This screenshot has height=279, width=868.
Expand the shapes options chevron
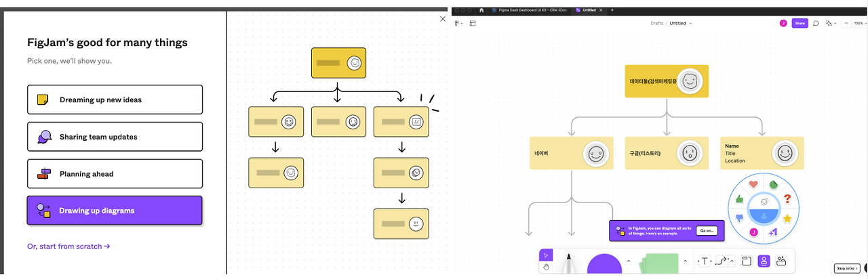(629, 261)
